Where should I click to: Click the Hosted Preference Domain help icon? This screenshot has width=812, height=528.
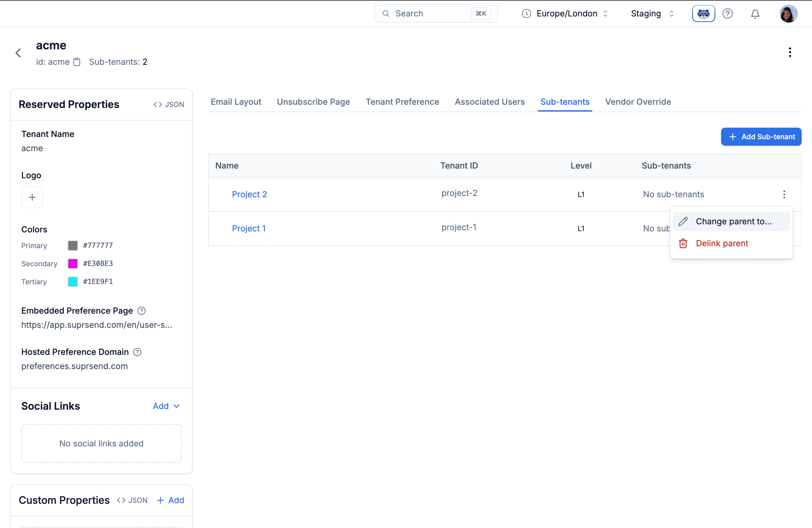[137, 352]
